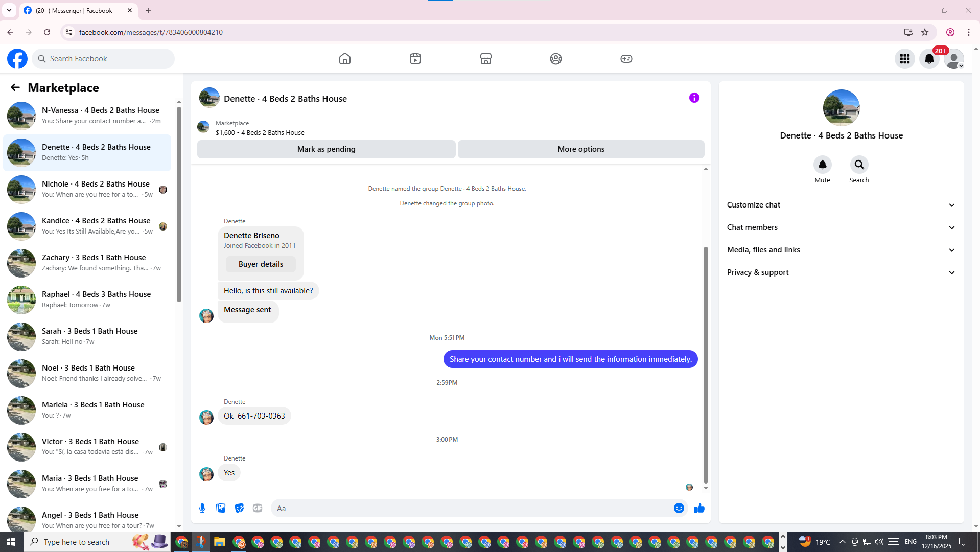Open Windows Start menu
Image resolution: width=980 pixels, height=552 pixels.
point(11,542)
